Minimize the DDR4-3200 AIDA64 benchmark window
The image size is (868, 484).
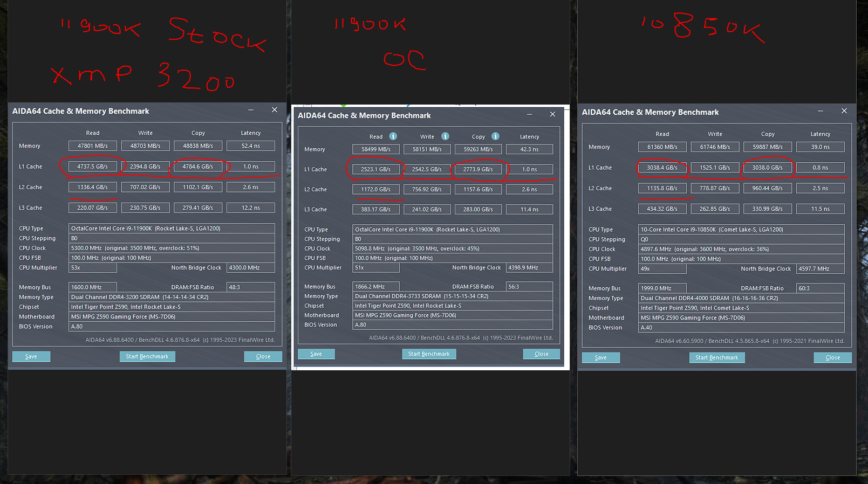click(x=251, y=110)
